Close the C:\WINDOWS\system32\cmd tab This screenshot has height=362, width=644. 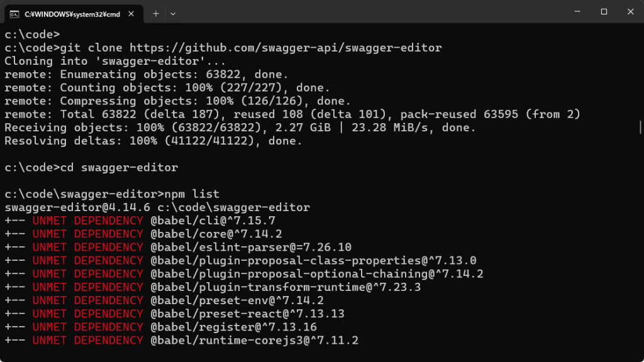point(131,14)
